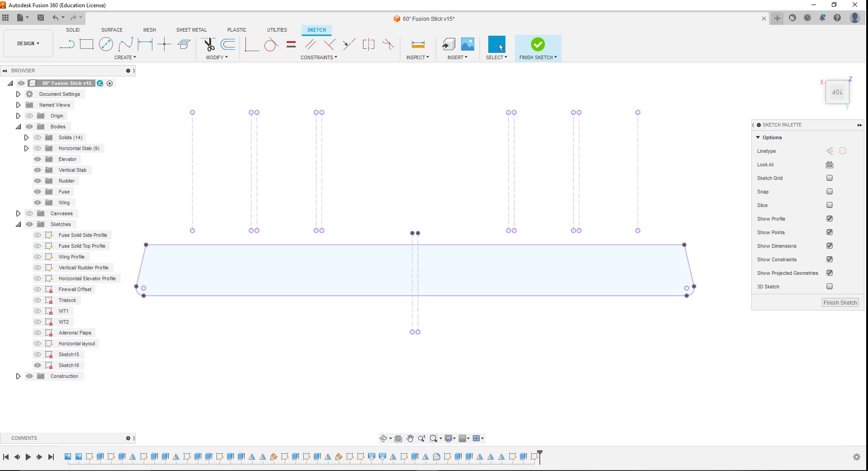The width and height of the screenshot is (868, 471).
Task: Open the DESIGN workspace dropdown
Action: 28,43
